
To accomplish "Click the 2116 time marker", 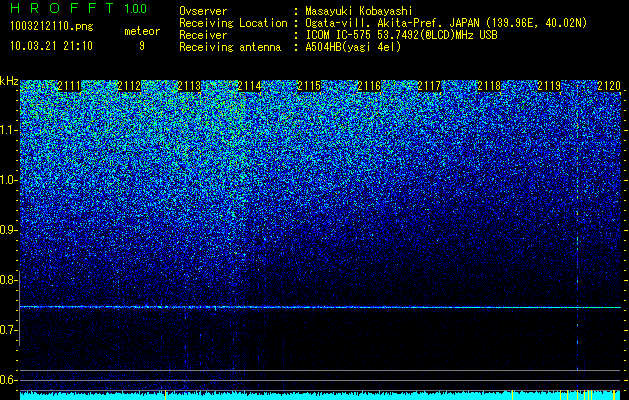I will (x=369, y=86).
